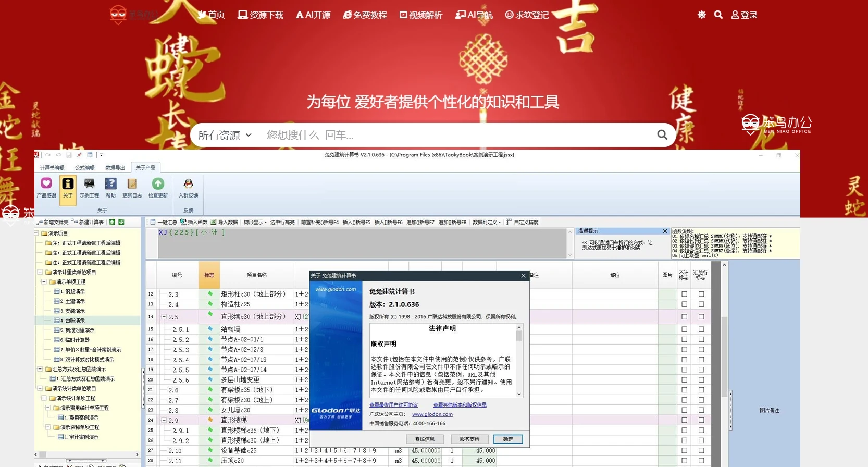The width and height of the screenshot is (868, 467).
Task: Collapse row 2.5 in the table
Action: click(x=164, y=317)
